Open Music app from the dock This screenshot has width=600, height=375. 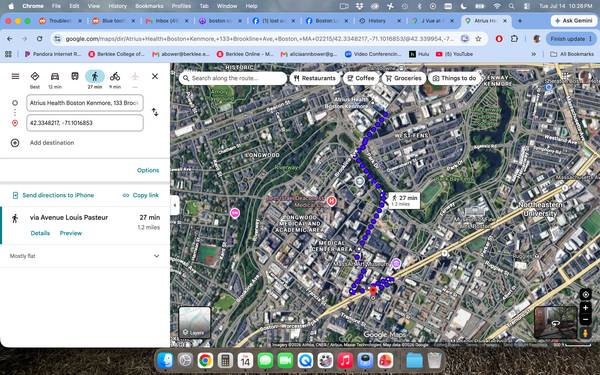(345, 360)
